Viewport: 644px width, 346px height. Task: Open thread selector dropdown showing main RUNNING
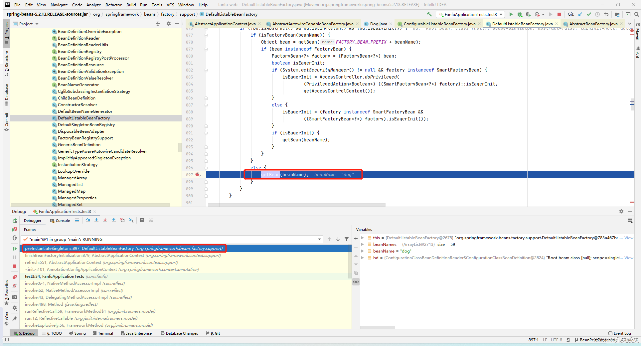pos(172,239)
